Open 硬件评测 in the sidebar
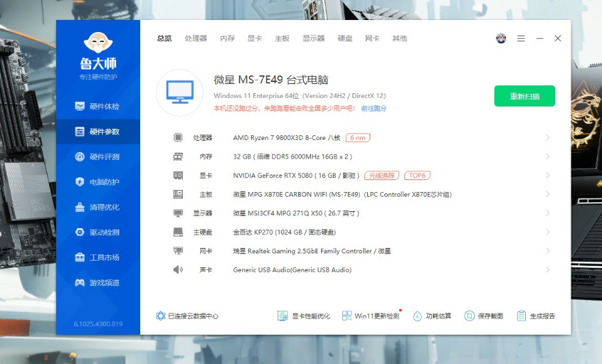602x364 pixels. point(98,157)
